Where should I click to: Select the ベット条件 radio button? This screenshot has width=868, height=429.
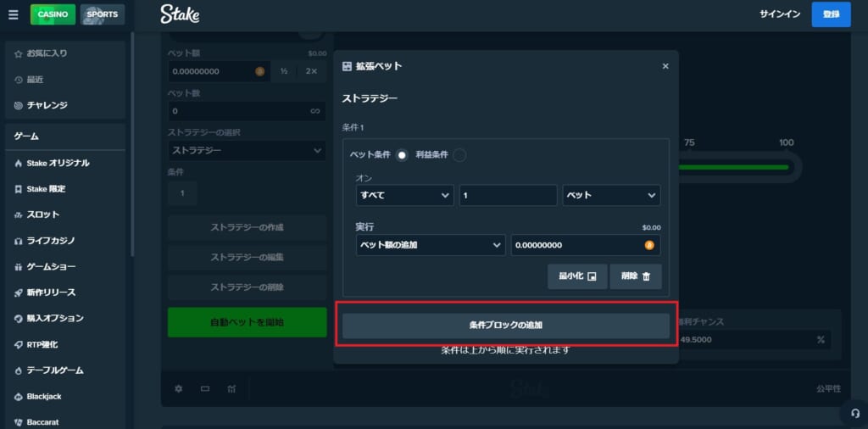[403, 155]
